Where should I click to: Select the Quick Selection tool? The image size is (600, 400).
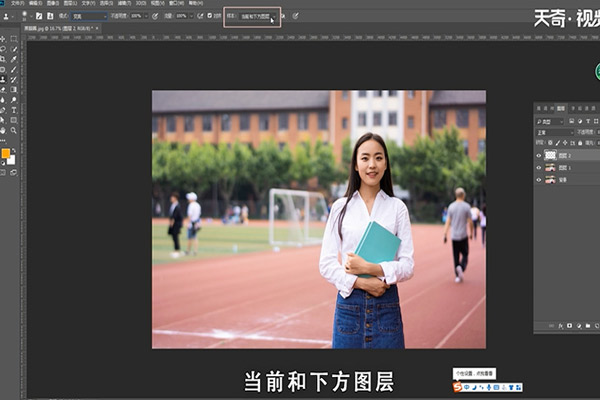point(14,49)
